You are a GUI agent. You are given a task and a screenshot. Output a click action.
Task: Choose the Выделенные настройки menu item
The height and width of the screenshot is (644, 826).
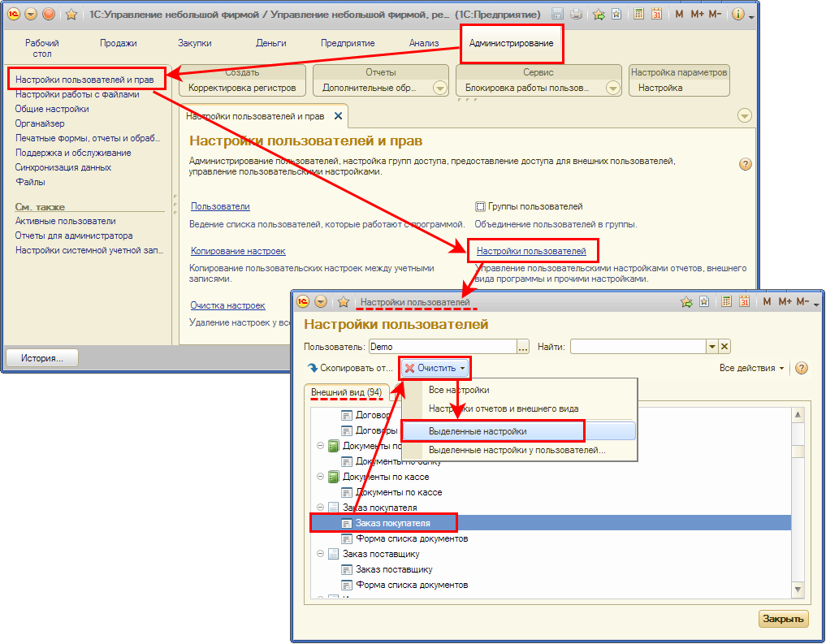[x=519, y=431]
